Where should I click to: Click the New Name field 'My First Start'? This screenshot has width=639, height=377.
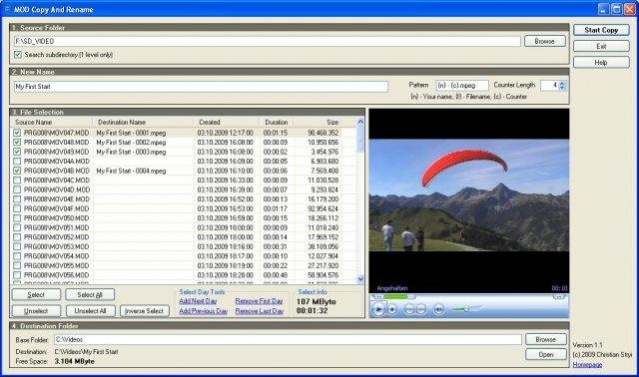(201, 86)
